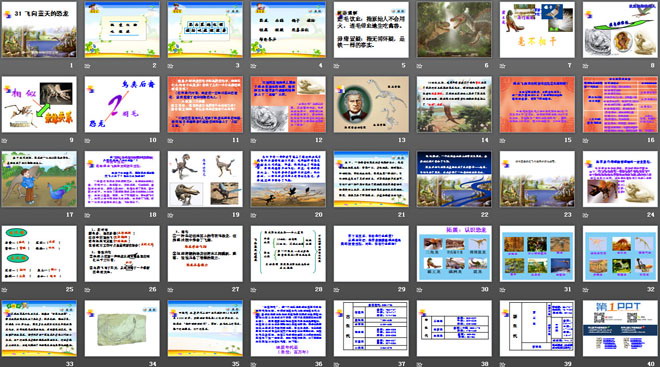Click the animation star icon beneath slide 16
Screen dimensions: 660x367
(585, 141)
